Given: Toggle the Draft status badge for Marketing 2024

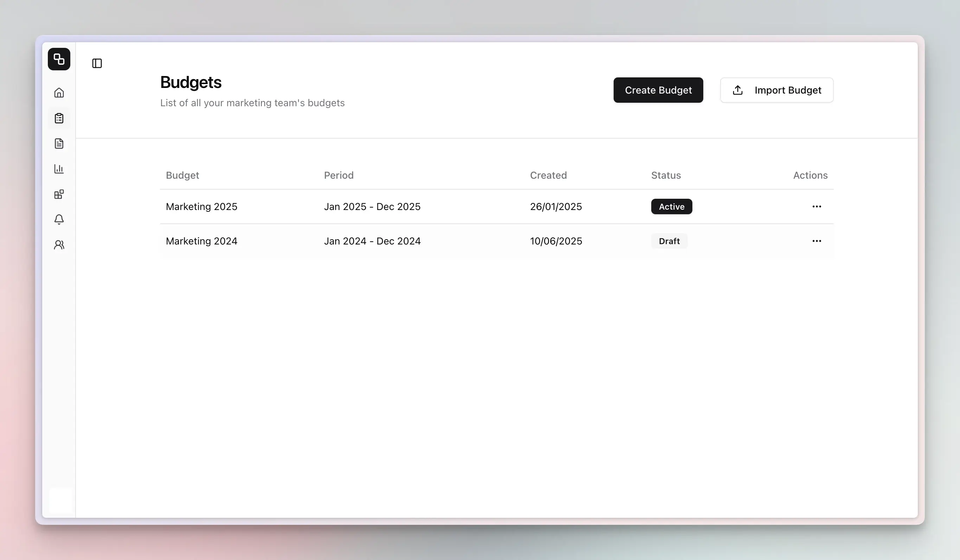Looking at the screenshot, I should pyautogui.click(x=669, y=241).
